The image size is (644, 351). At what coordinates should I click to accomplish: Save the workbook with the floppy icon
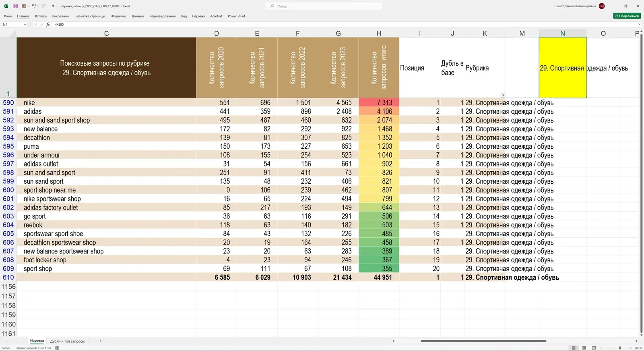(15, 6)
